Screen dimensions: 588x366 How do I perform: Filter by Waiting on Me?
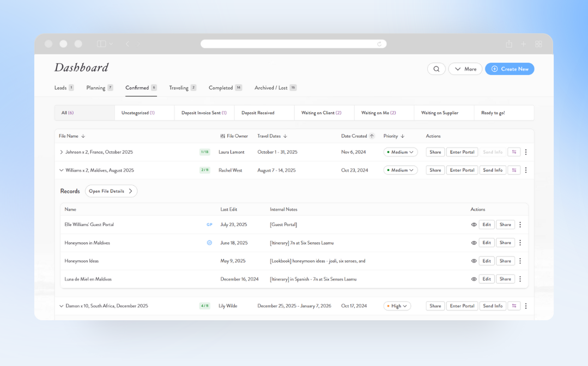click(384, 113)
